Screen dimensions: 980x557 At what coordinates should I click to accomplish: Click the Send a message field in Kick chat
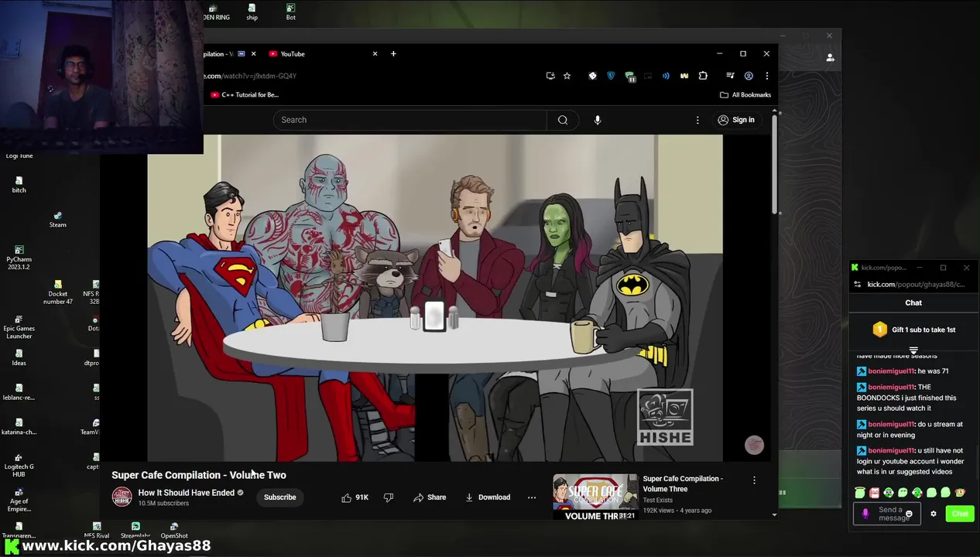point(887,514)
